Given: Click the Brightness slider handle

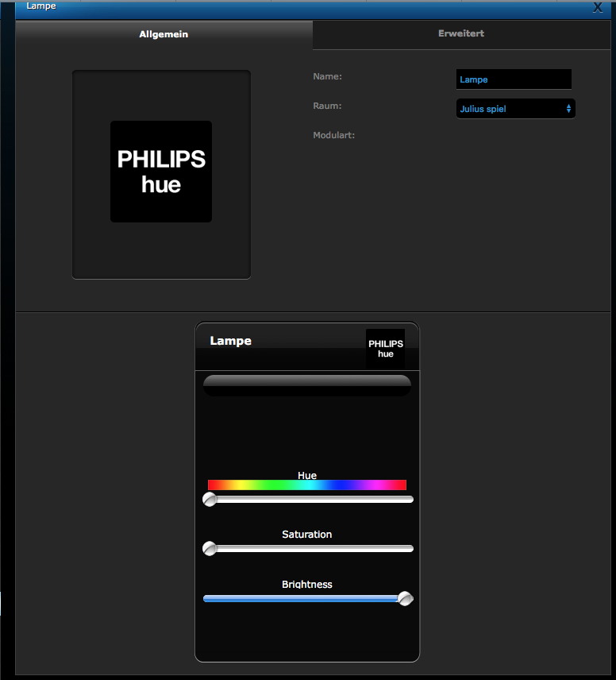Looking at the screenshot, I should [405, 599].
